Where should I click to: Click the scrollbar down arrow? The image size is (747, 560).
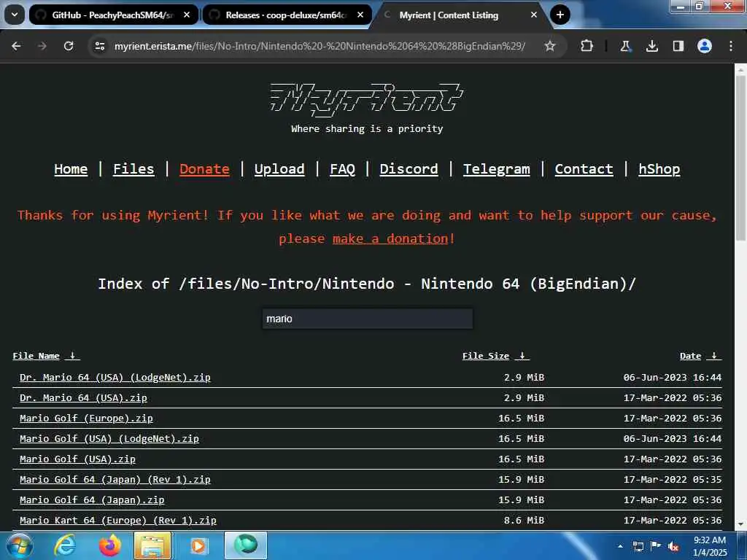coord(740,524)
